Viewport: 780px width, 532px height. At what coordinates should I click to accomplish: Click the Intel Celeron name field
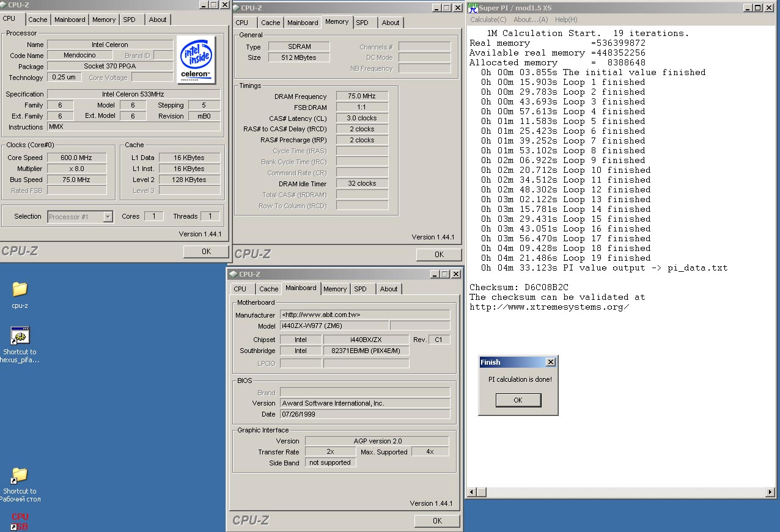(x=110, y=45)
